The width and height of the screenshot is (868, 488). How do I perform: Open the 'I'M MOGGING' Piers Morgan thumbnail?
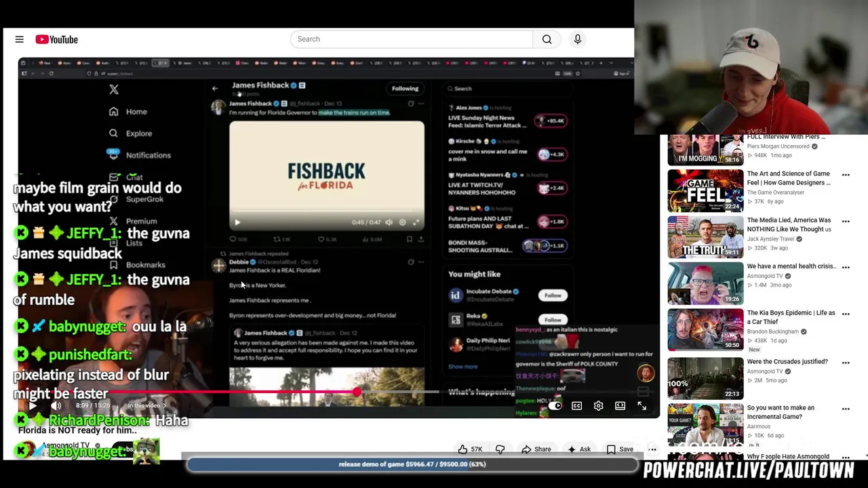705,150
